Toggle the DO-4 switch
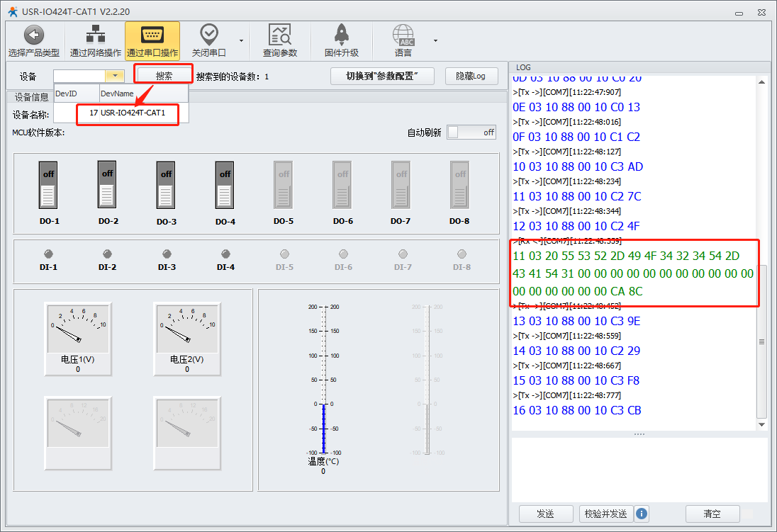 [x=225, y=186]
